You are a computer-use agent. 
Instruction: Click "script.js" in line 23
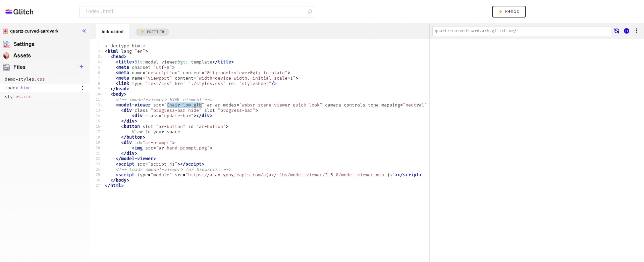tap(163, 164)
